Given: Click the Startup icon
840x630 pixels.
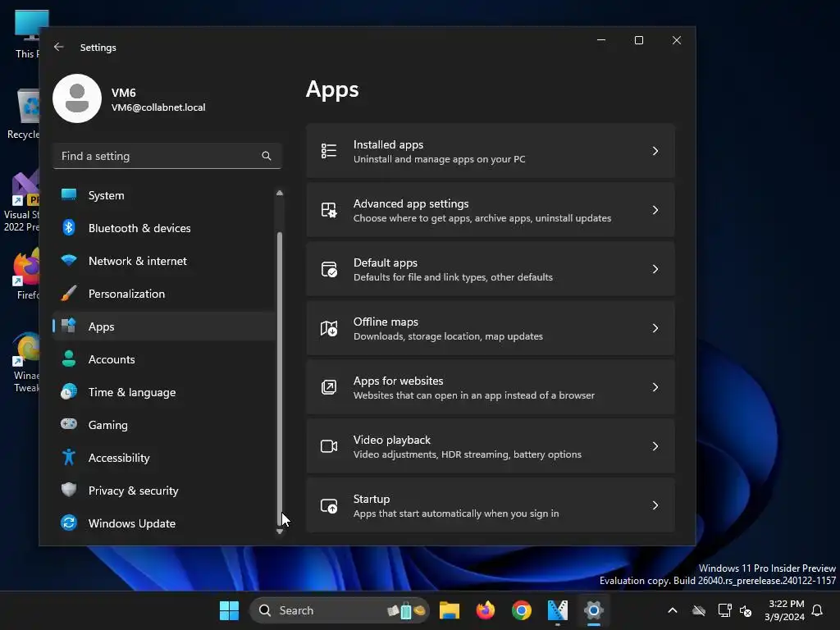Looking at the screenshot, I should coord(329,505).
